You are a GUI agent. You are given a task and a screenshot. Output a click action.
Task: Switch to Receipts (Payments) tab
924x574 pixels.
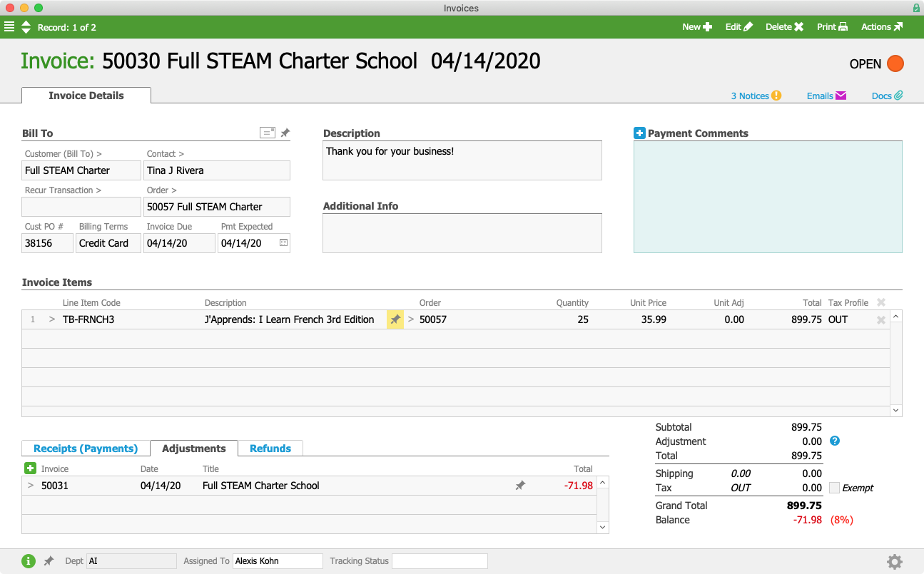click(x=86, y=449)
